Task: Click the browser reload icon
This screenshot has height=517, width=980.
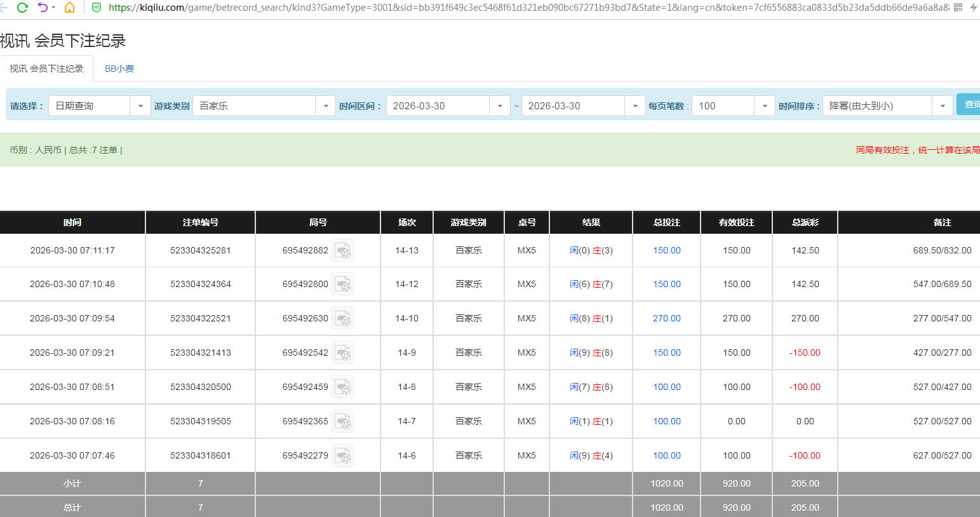Action: click(22, 8)
